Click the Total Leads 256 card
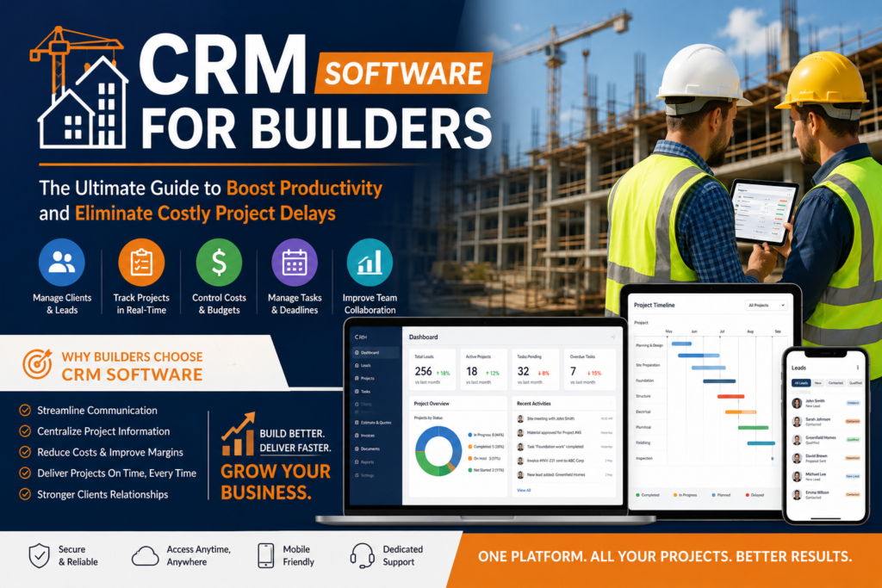The height and width of the screenshot is (588, 882). [432, 369]
